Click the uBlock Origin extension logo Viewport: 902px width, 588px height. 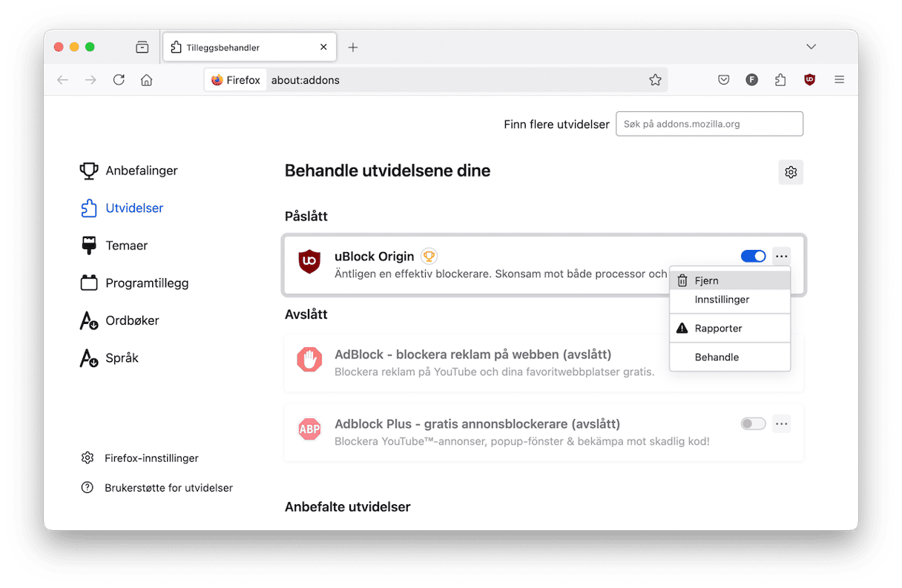(309, 262)
